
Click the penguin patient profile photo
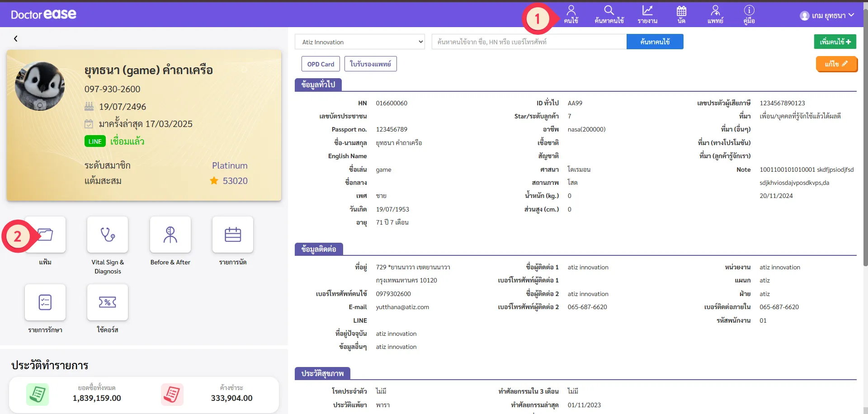click(40, 86)
